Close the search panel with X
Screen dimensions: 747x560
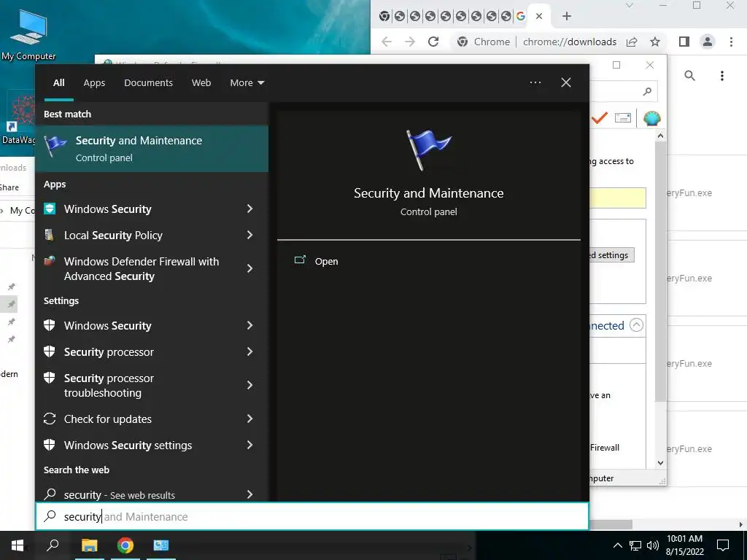click(566, 82)
